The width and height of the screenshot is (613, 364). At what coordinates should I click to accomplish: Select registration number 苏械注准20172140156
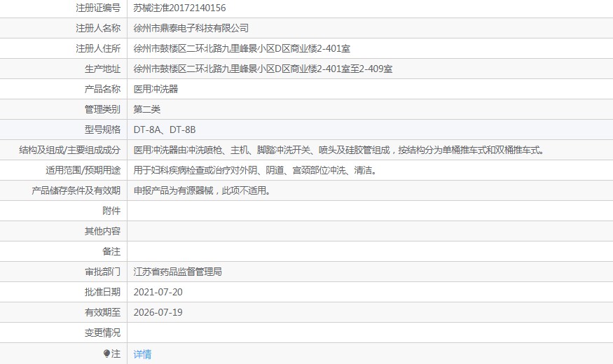[179, 8]
